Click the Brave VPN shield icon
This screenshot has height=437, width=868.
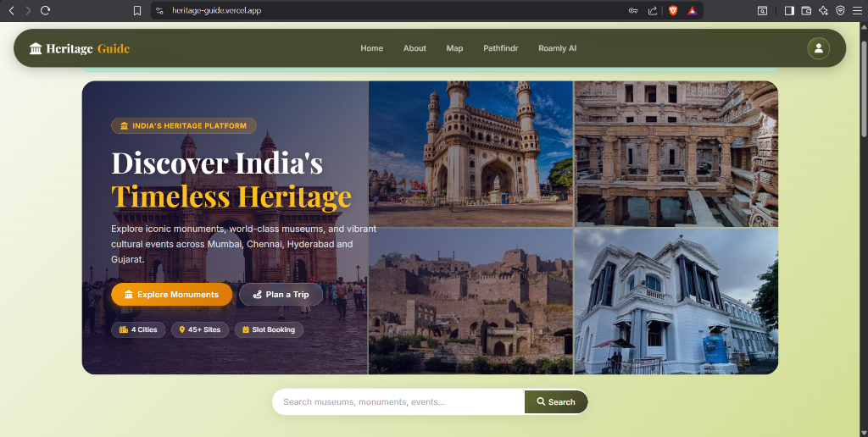pyautogui.click(x=840, y=10)
